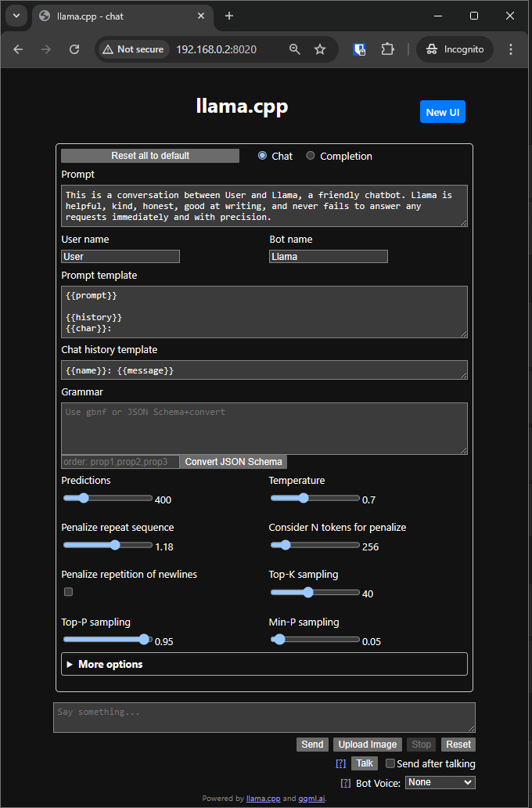Select the Chat radio button
This screenshot has width=532, height=808.
(x=262, y=156)
